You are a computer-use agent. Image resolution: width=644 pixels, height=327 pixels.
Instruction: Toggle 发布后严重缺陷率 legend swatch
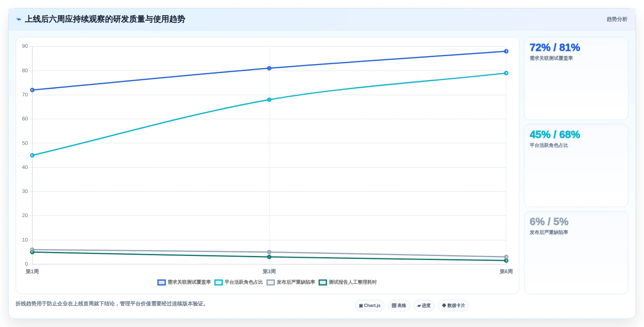pyautogui.click(x=271, y=282)
